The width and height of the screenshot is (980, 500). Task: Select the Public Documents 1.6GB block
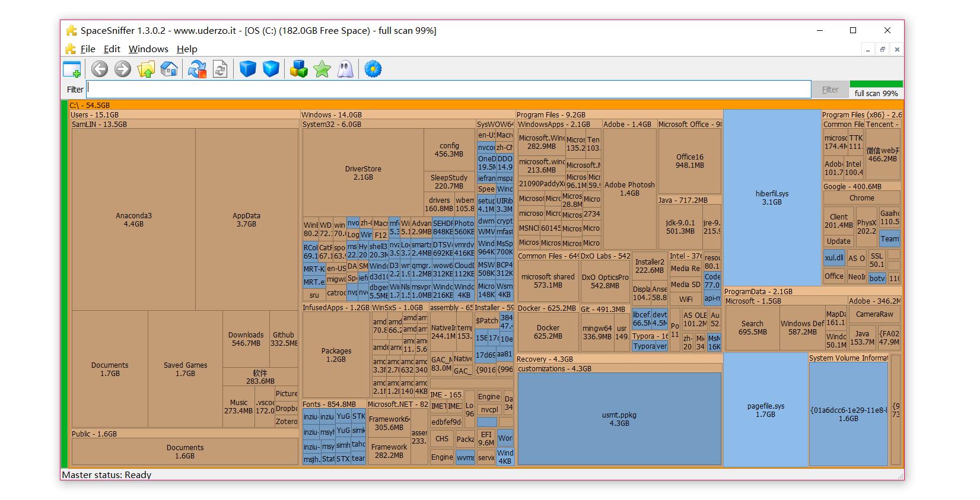[184, 451]
